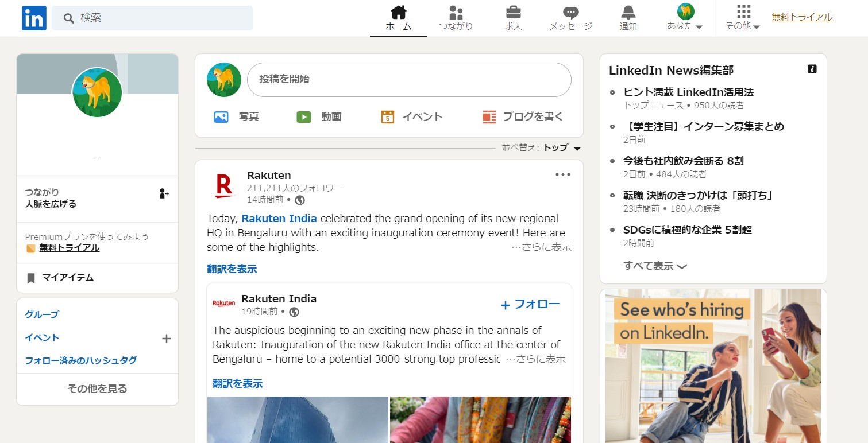Click the 動画 video icon
The width and height of the screenshot is (868, 443).
point(304,117)
